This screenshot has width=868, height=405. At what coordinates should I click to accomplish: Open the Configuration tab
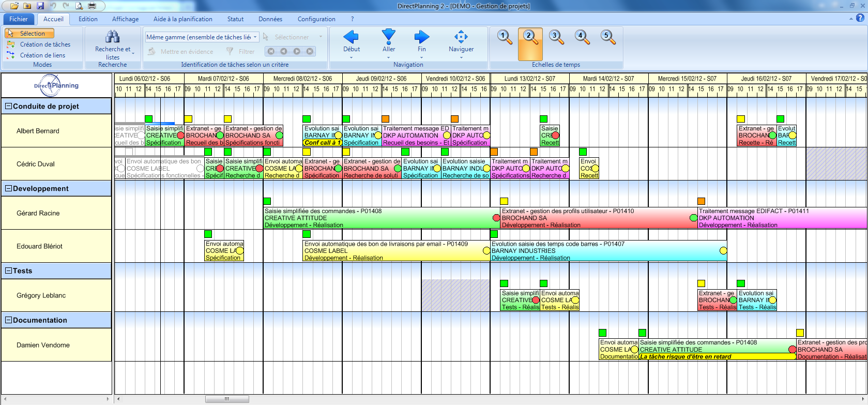(316, 19)
